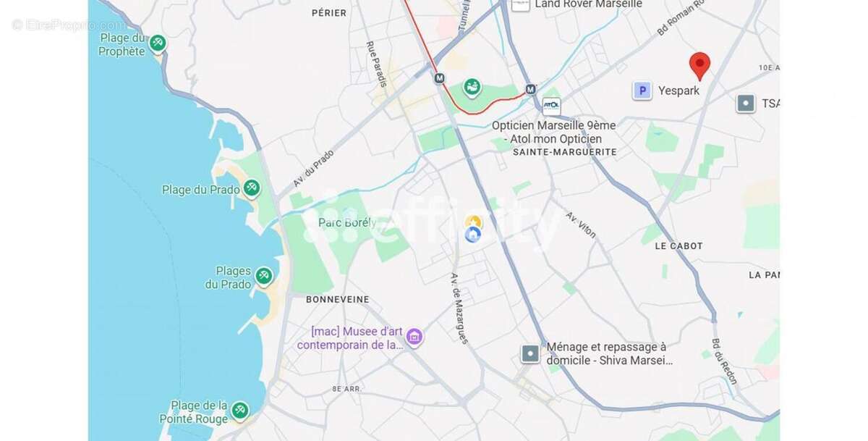Select Plage de la Pointe Rouge marker
Viewport: 868px width, 441px height.
tap(239, 411)
